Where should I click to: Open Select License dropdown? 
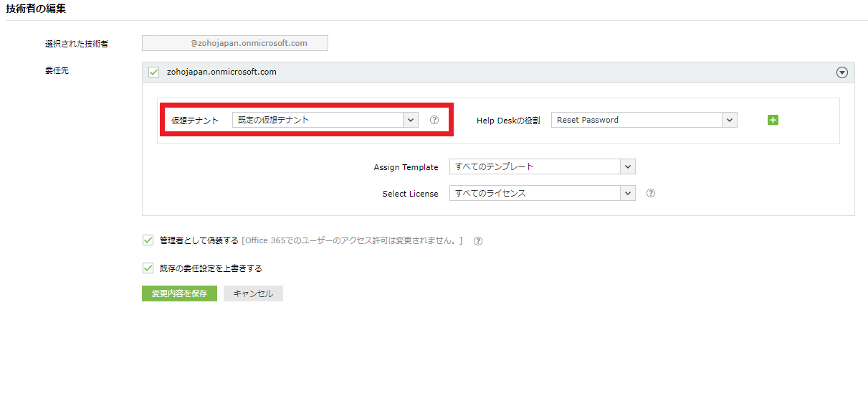(x=542, y=193)
